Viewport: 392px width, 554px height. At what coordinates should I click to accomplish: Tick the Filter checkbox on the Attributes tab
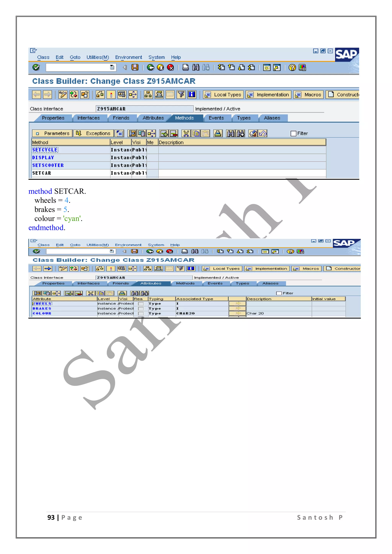[x=279, y=293]
